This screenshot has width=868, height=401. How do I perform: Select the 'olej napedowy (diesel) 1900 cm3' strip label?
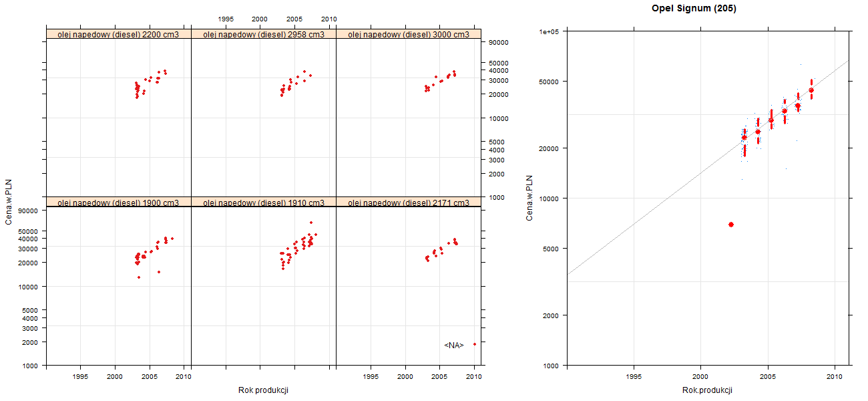coord(119,203)
